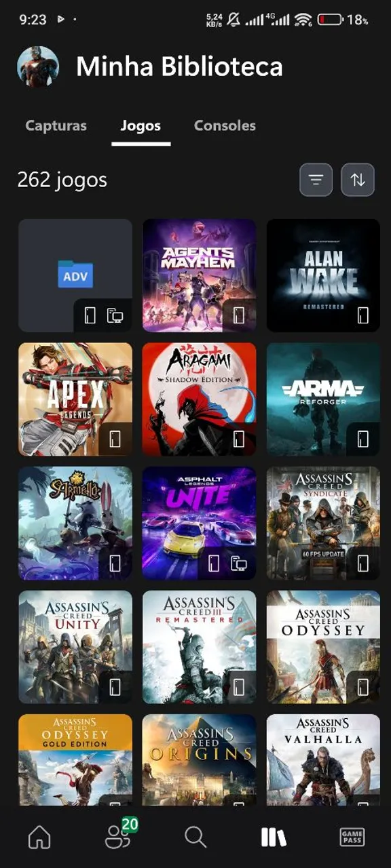Open Asphalt Legends Unite game
391x868 pixels.
coord(200,523)
